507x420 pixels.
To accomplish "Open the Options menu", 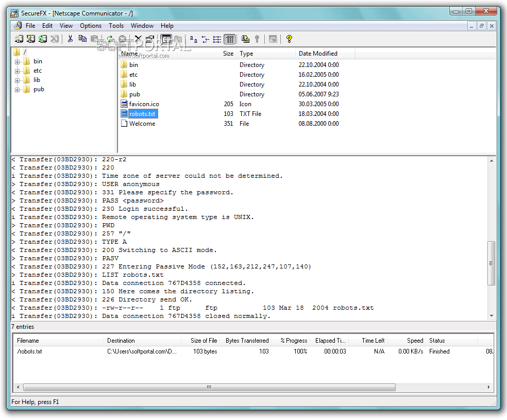I will (x=91, y=26).
